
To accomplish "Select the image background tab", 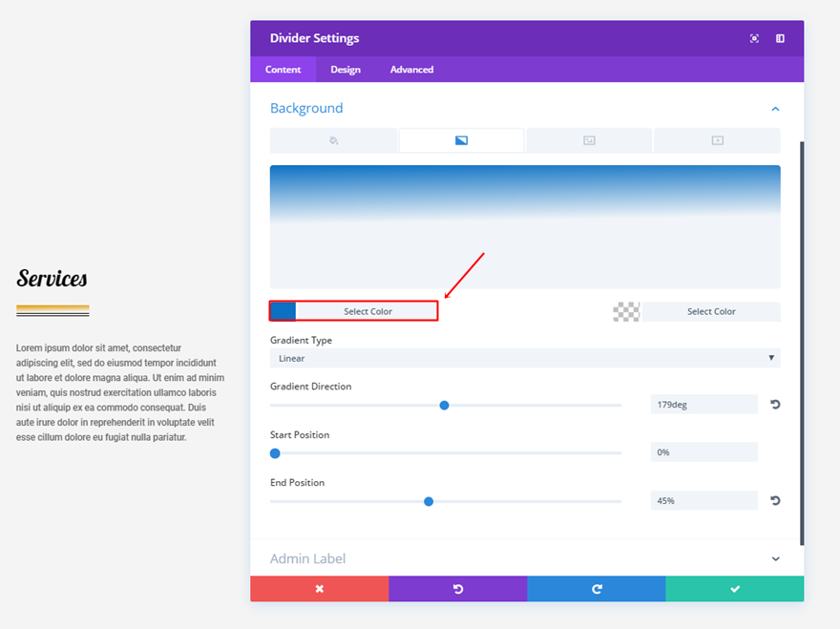I will pos(589,140).
